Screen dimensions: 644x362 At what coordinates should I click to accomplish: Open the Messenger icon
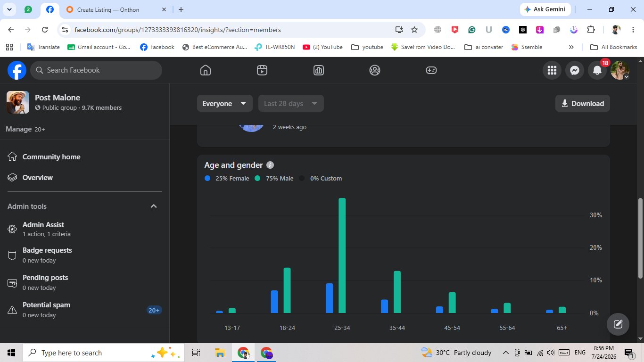pos(574,70)
